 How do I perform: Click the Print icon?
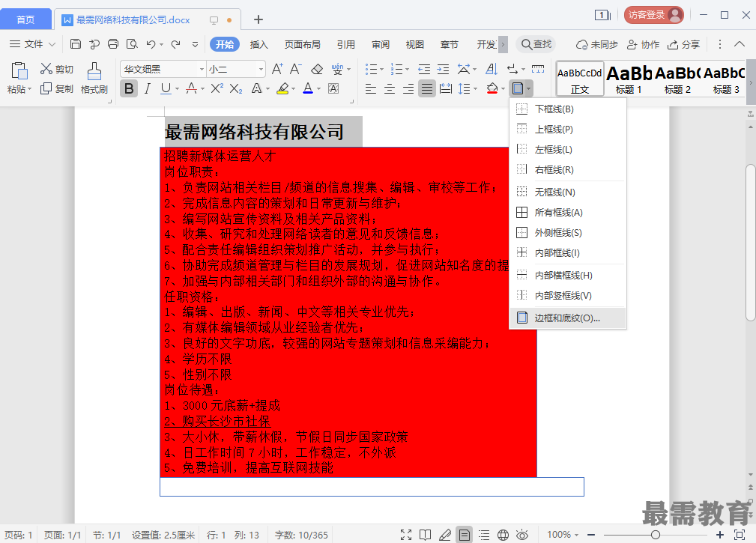coord(113,44)
